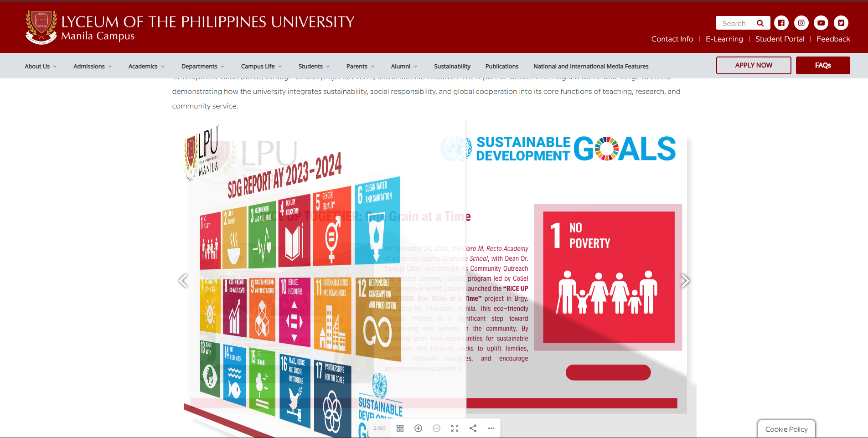This screenshot has height=438, width=868.
Task: Click the Gender Equality goal tile
Action: tap(332, 226)
